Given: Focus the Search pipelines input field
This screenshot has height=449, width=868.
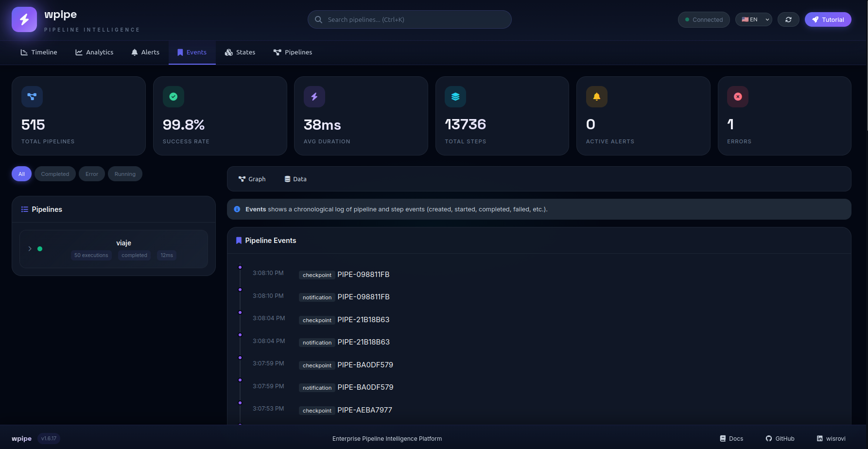Looking at the screenshot, I should point(410,19).
